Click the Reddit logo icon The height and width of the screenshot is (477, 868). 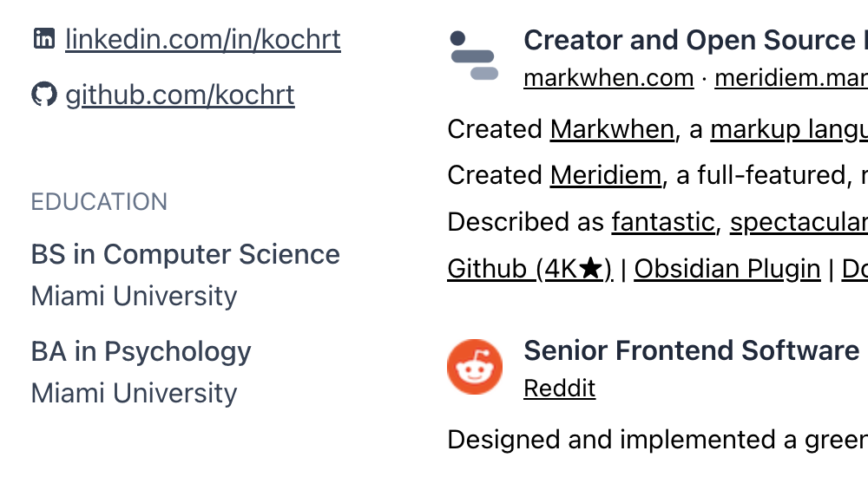[475, 367]
